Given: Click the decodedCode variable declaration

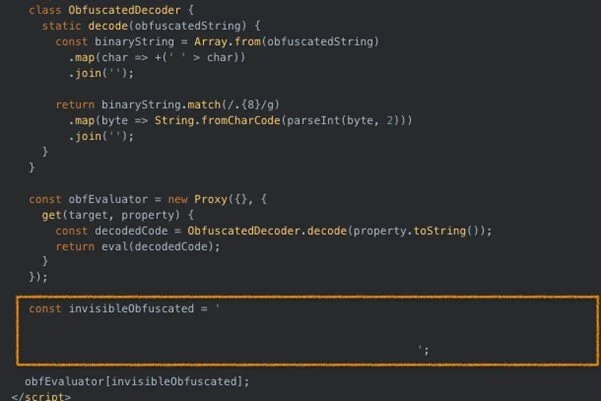Looking at the screenshot, I should tap(131, 231).
